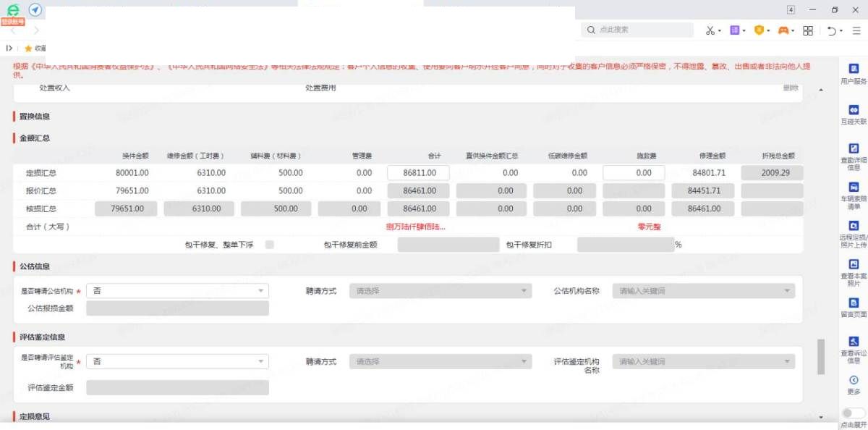The image size is (868, 430).
Task: Click the page vertical scrollbar thumb
Action: coord(820,356)
